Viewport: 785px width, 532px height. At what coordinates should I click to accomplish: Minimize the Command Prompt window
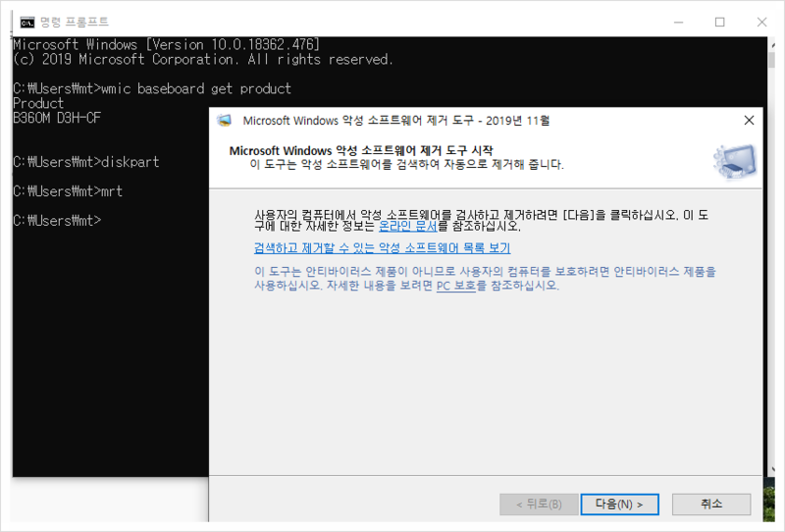pyautogui.click(x=678, y=22)
